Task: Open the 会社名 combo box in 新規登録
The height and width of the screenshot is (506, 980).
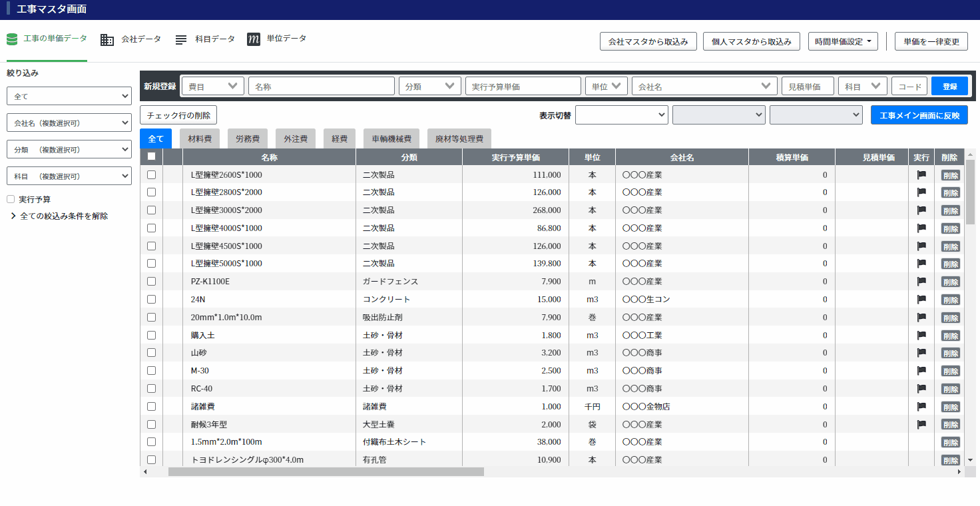Action: [704, 86]
